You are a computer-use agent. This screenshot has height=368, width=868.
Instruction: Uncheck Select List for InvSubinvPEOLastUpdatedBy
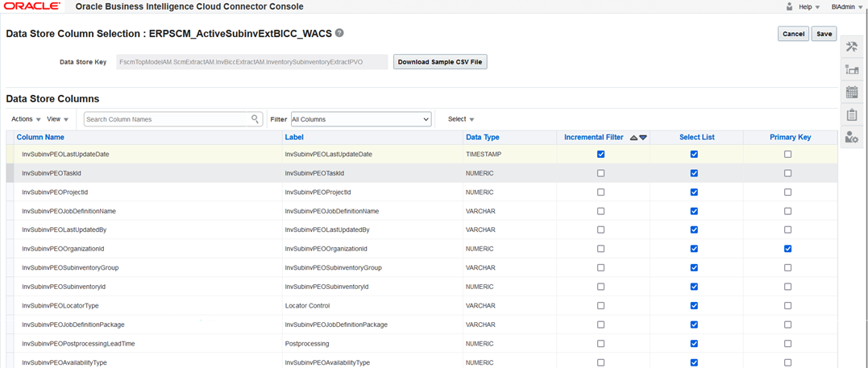click(x=694, y=229)
